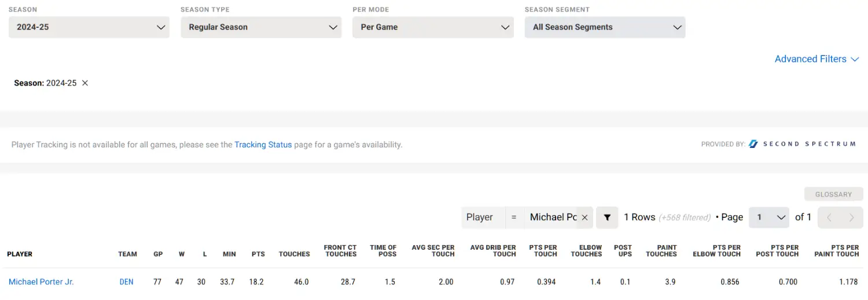Click the funnel filter icon
Viewport: 868px width, 300px height.
click(607, 217)
